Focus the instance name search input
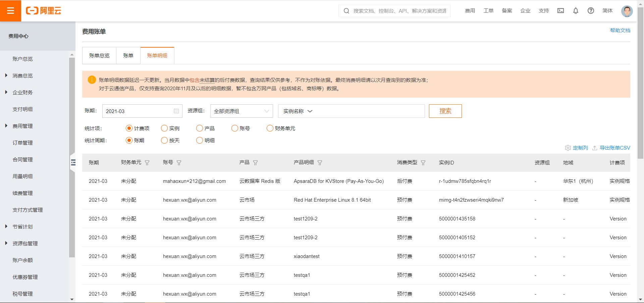Image resolution: width=644 pixels, height=303 pixels. [x=369, y=111]
